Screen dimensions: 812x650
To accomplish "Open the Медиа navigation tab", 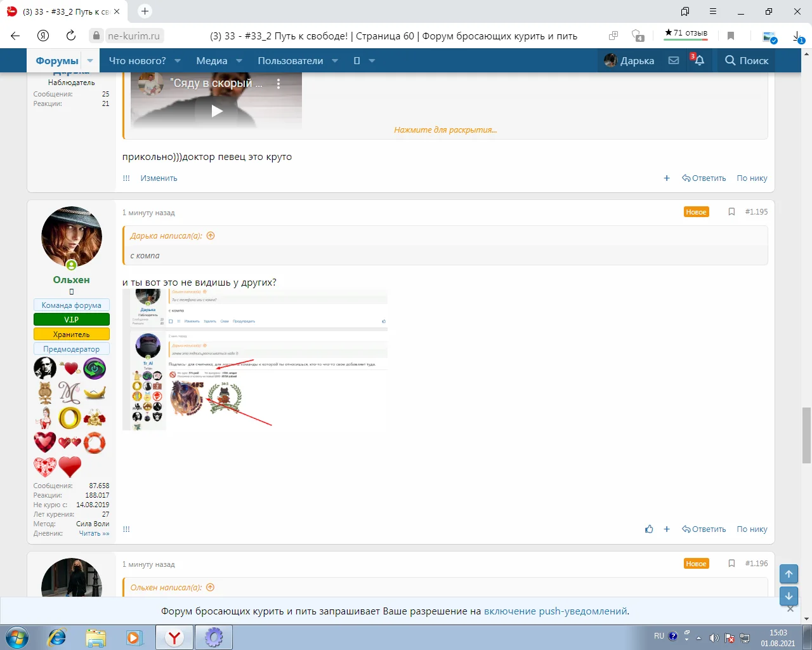I will click(x=212, y=61).
